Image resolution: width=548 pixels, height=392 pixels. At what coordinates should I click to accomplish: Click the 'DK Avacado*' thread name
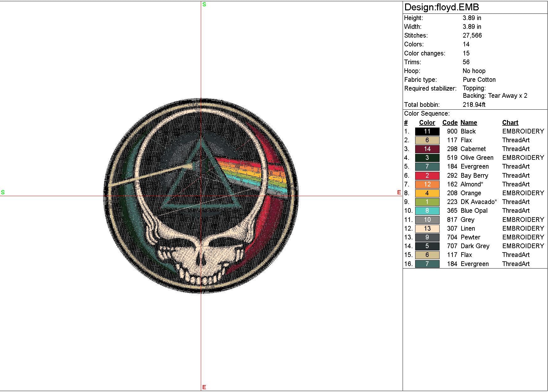pyautogui.click(x=479, y=202)
